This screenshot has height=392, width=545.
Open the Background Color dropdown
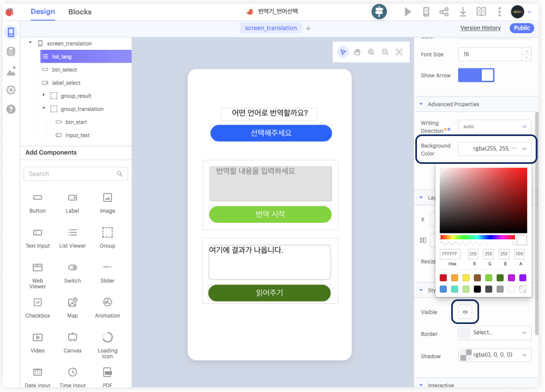[495, 148]
